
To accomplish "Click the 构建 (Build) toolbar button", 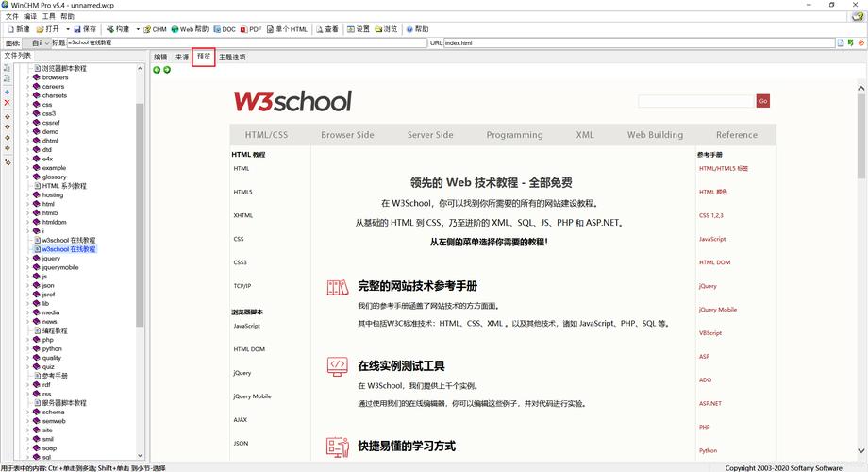I will click(117, 29).
